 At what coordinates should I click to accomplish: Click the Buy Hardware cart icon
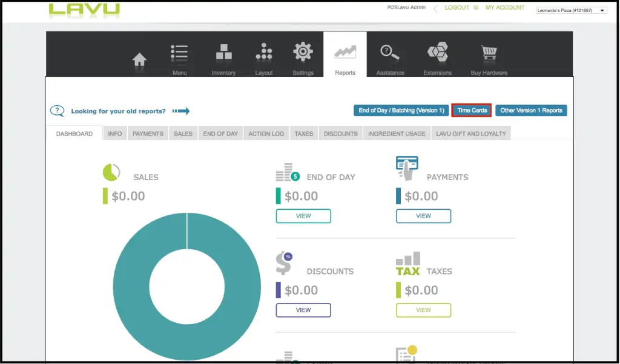[489, 54]
